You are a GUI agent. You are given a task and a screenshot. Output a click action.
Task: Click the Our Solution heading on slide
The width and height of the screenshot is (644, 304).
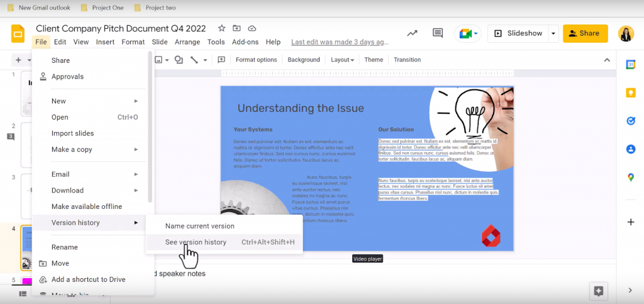pyautogui.click(x=396, y=130)
